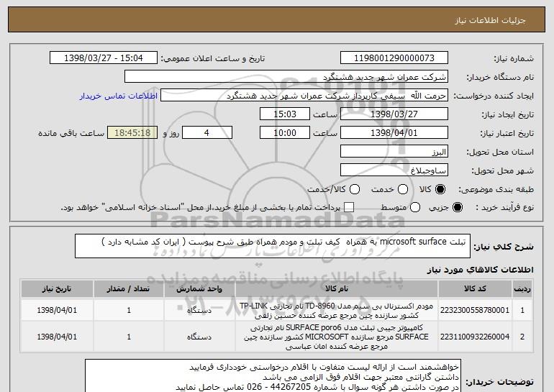554x392 pixels.
Task: Select the کالا/خدمت radio button
Action: 355,189
